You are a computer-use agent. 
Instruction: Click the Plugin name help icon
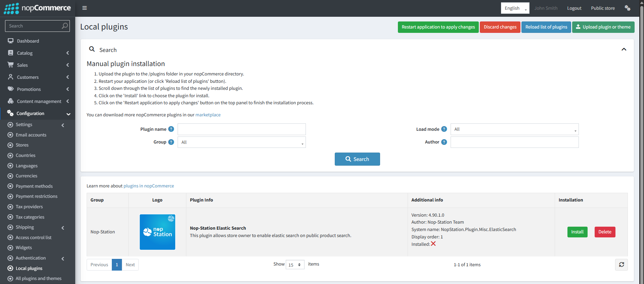click(x=171, y=129)
